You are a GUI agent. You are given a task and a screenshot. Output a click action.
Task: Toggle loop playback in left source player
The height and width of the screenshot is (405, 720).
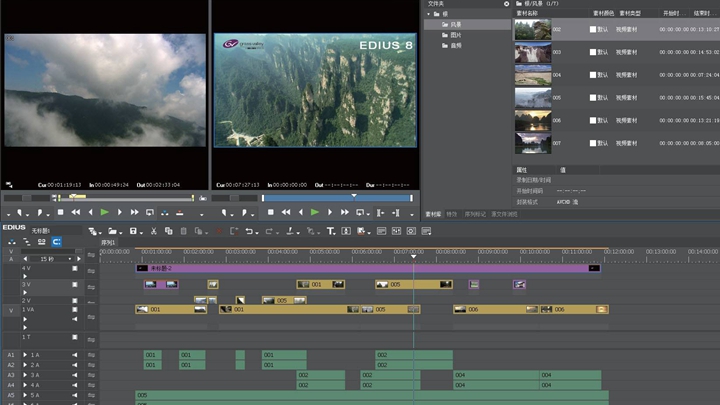click(x=150, y=213)
